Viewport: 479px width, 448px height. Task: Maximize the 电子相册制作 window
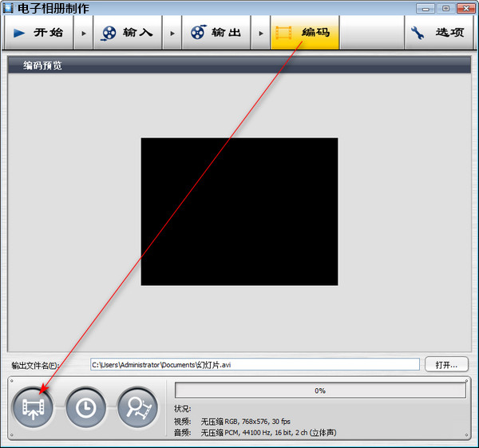point(445,9)
